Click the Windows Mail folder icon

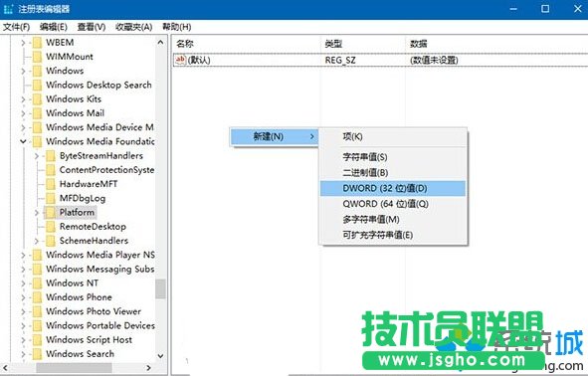point(37,113)
